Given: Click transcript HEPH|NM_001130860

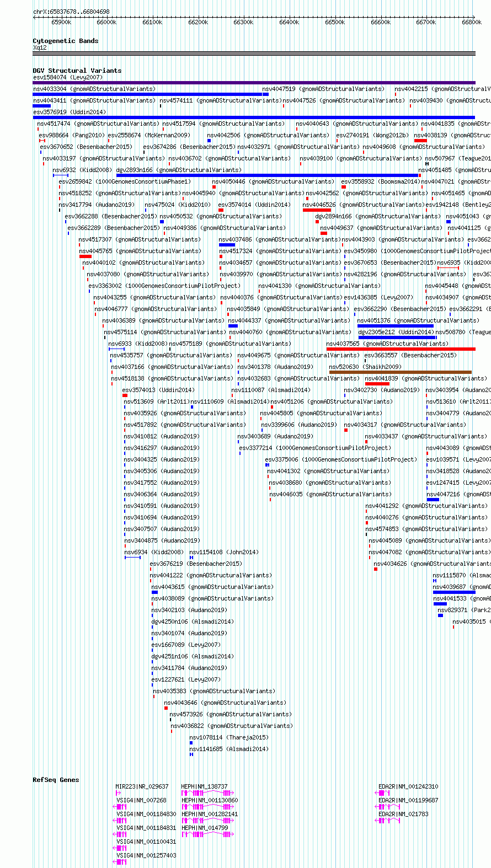Looking at the screenshot, I should tap(210, 800).
